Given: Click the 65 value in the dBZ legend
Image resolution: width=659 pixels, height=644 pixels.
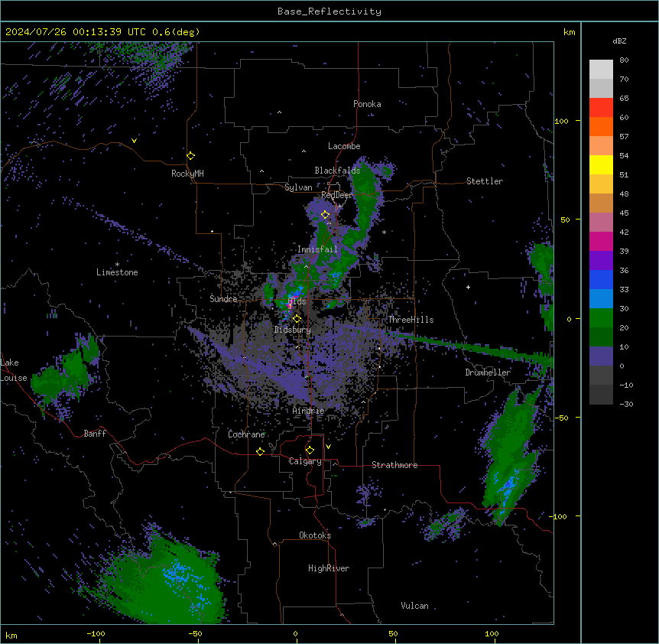Looking at the screenshot, I should pyautogui.click(x=624, y=99).
